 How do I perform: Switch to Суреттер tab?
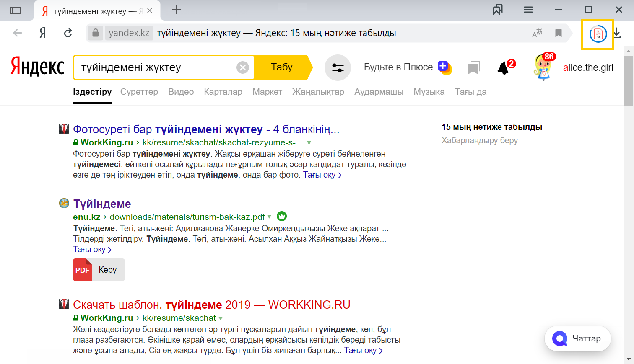[x=139, y=92]
